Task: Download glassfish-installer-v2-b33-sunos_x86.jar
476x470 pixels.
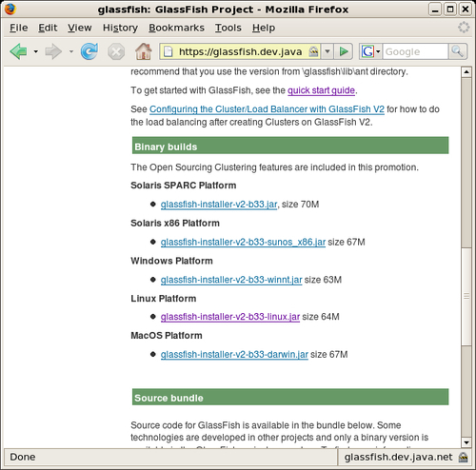Action: point(243,243)
